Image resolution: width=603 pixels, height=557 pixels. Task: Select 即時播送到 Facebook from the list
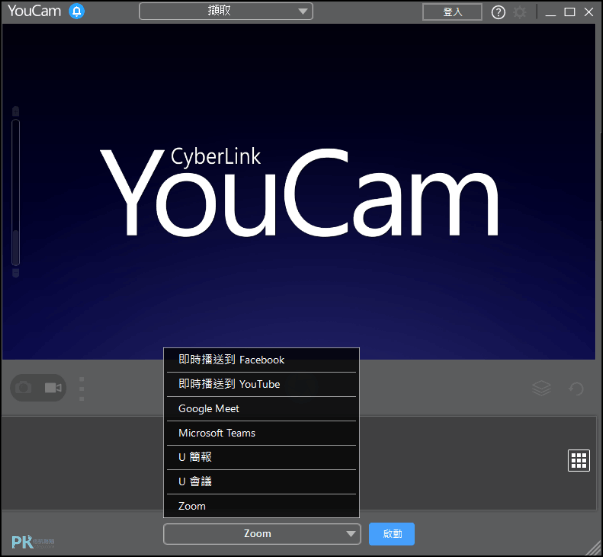pyautogui.click(x=262, y=360)
